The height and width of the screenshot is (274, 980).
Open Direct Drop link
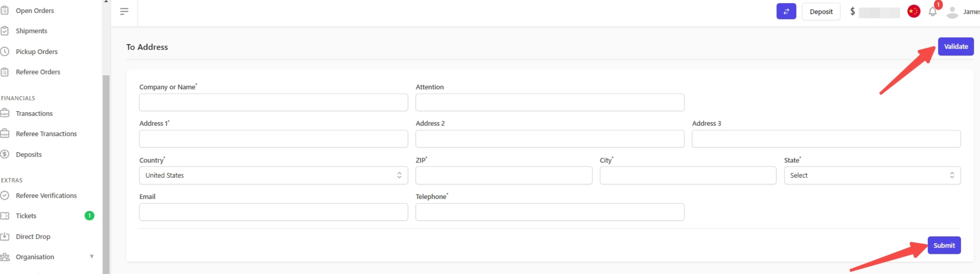(x=33, y=236)
